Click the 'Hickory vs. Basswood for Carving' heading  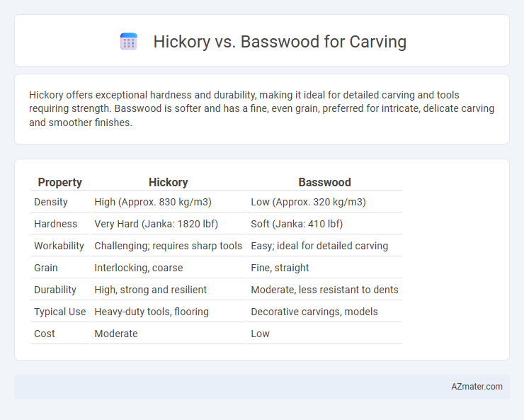click(280, 42)
